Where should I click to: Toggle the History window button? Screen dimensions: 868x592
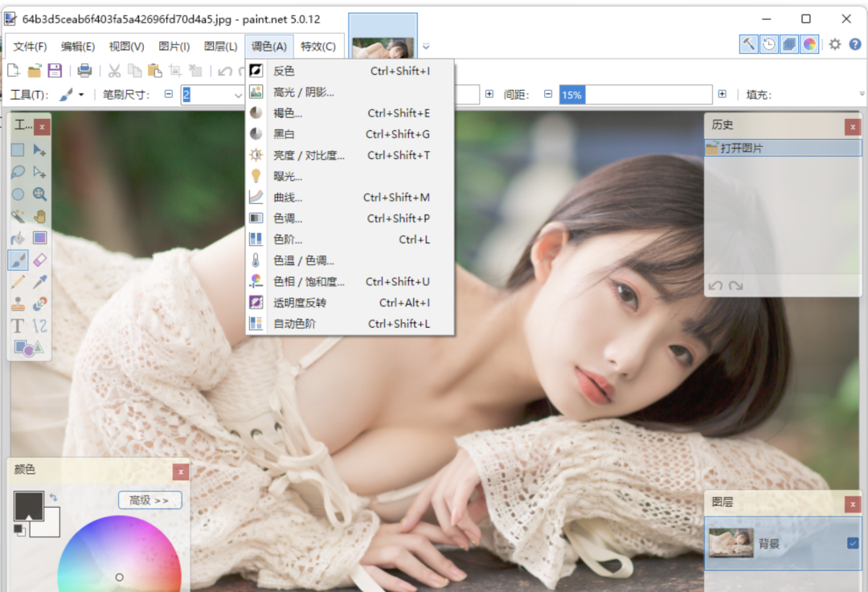769,44
